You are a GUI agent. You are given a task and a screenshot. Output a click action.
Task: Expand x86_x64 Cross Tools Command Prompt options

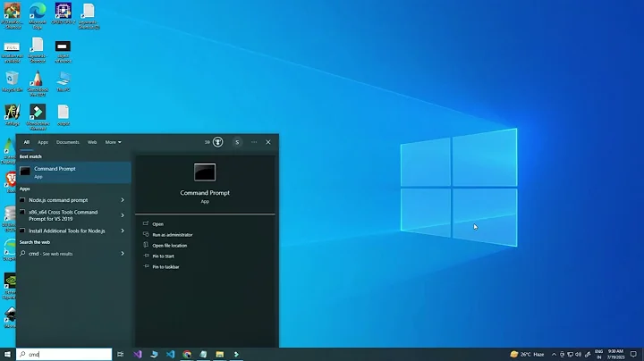coord(123,215)
